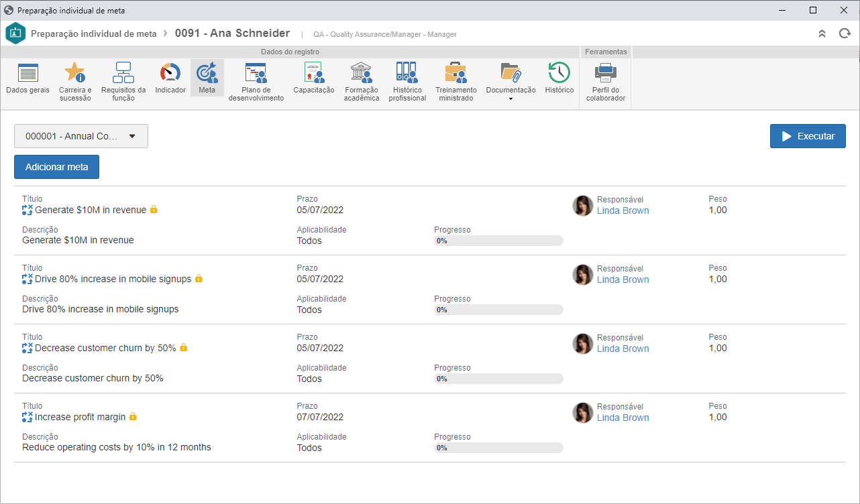Screen dimensions: 860x504
Task: Click the refresh icon in header
Action: coord(845,34)
